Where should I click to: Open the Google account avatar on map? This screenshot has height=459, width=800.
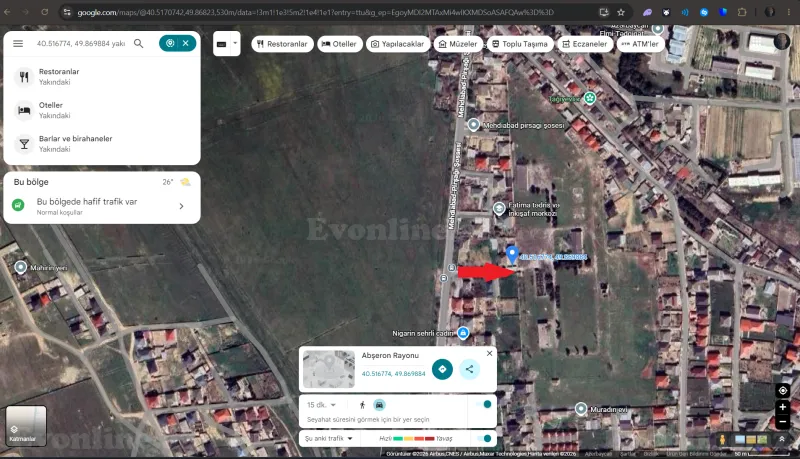point(781,41)
